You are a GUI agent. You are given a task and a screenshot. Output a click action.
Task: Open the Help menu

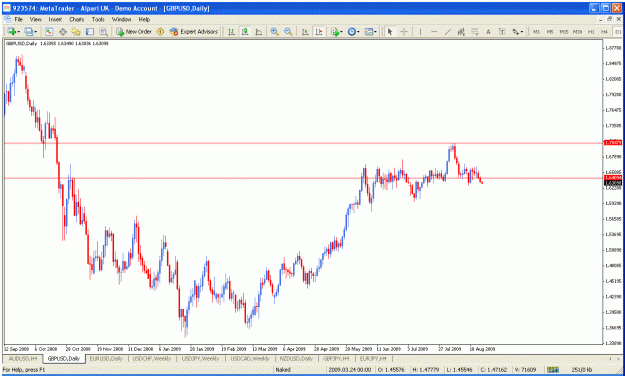point(144,19)
